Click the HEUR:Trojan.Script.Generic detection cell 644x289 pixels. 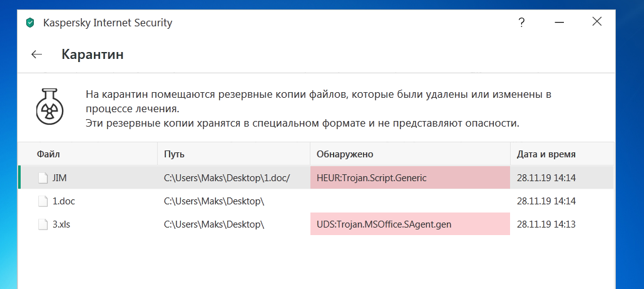(409, 178)
